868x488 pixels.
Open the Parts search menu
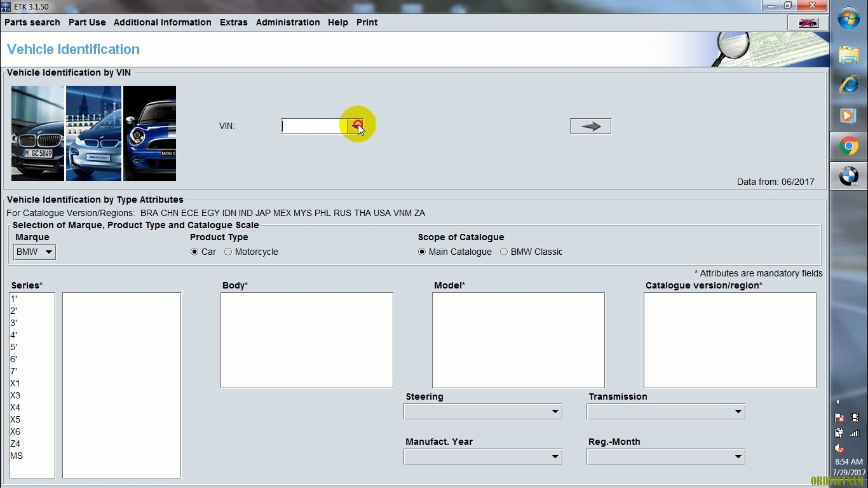[32, 22]
